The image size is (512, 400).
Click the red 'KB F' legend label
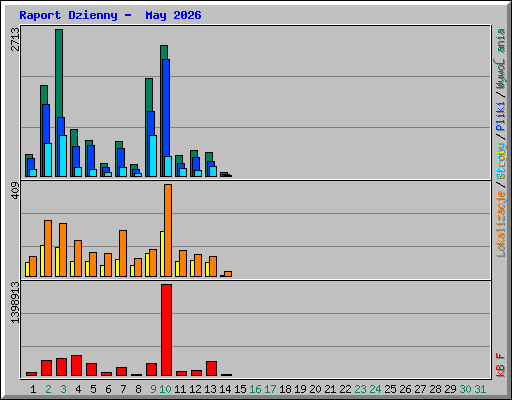pos(501,365)
